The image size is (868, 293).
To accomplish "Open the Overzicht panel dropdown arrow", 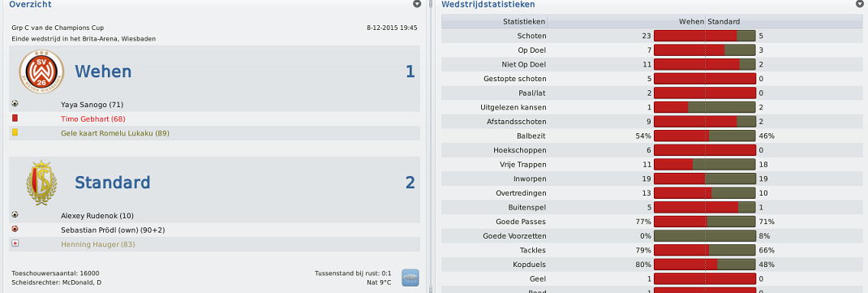I will coord(417,4).
